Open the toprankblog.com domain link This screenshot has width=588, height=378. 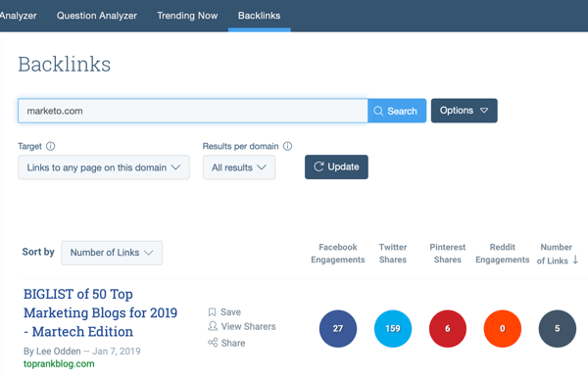coord(59,363)
